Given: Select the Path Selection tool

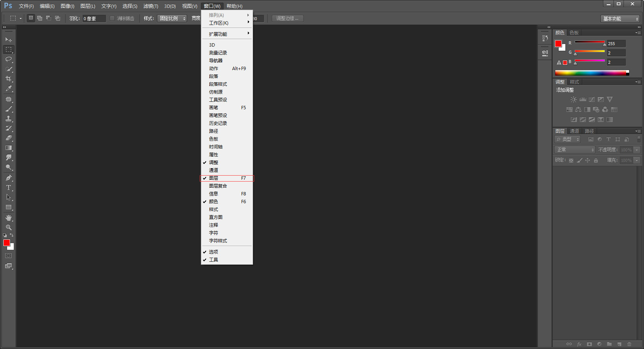Looking at the screenshot, I should pos(9,197).
